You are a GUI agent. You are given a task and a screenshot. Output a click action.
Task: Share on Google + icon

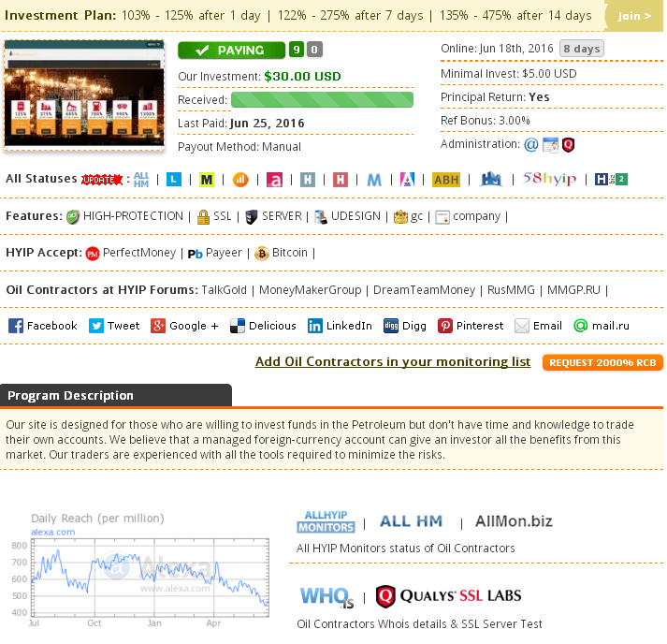[x=158, y=326]
